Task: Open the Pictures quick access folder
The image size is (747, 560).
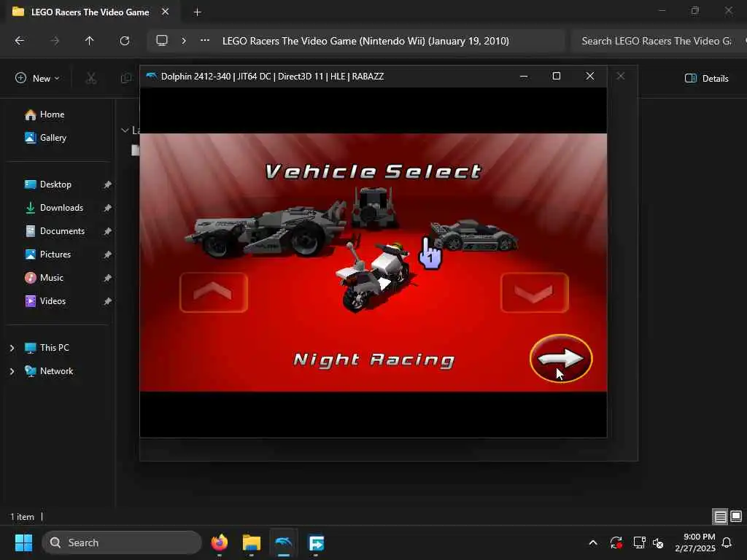Action: (47, 254)
